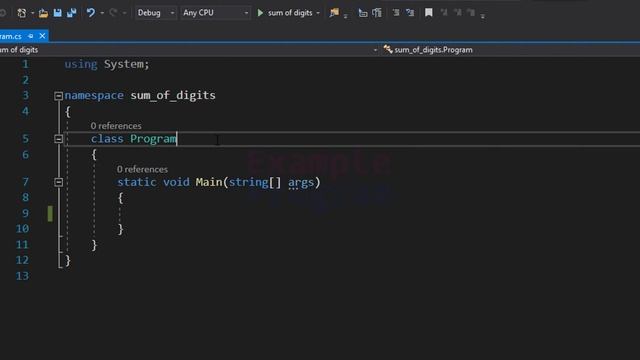Click the second indent formatting toolbar icon
Image resolution: width=640 pixels, height=360 pixels.
pos(377,13)
